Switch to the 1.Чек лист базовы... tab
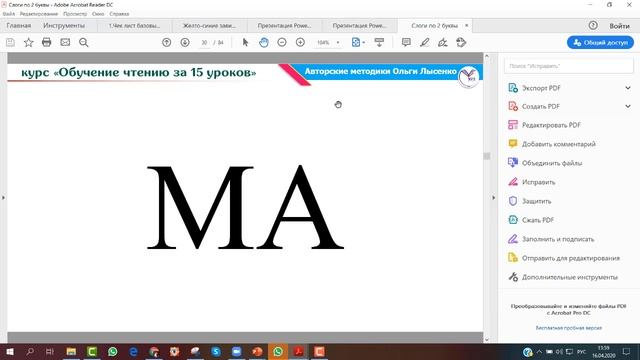This screenshot has width=640, height=360. tap(135, 26)
